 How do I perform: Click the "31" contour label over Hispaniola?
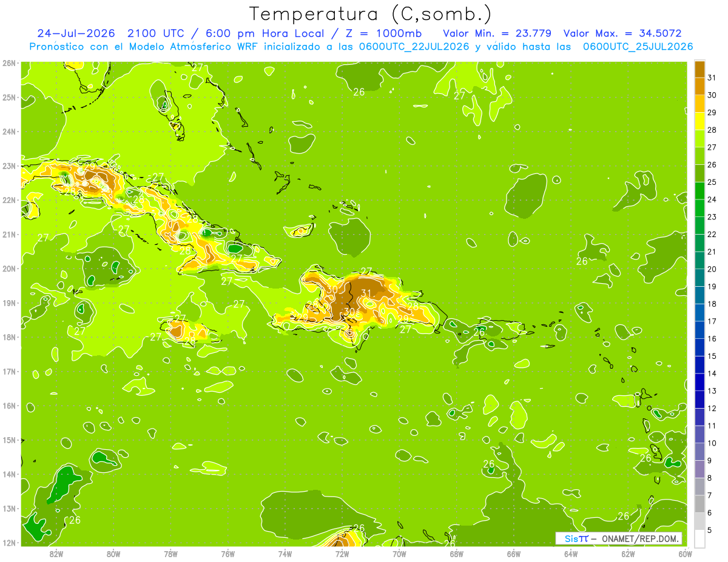[x=366, y=293]
